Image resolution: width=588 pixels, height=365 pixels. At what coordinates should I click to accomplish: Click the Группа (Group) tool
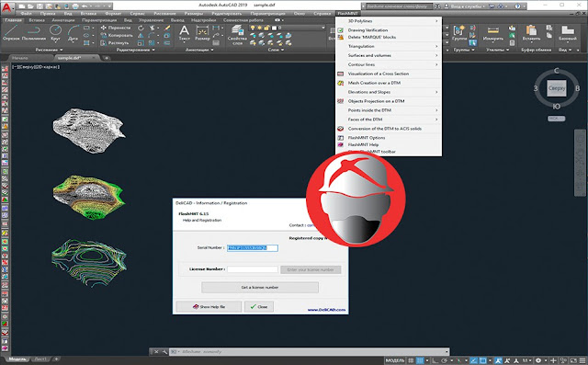click(459, 33)
